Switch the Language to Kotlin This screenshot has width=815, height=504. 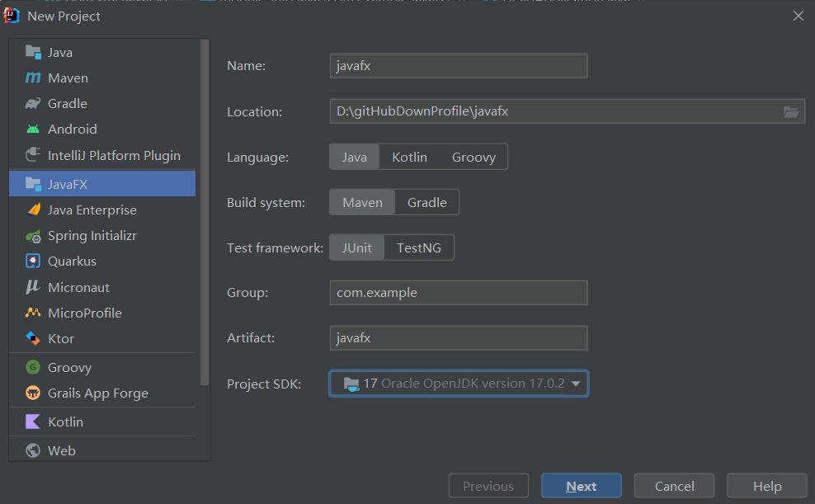409,156
